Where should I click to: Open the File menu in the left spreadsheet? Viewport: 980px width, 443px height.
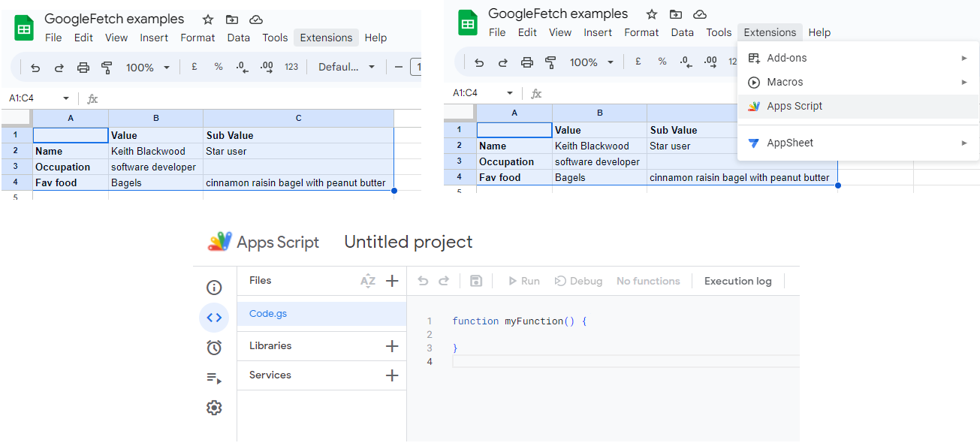53,38
